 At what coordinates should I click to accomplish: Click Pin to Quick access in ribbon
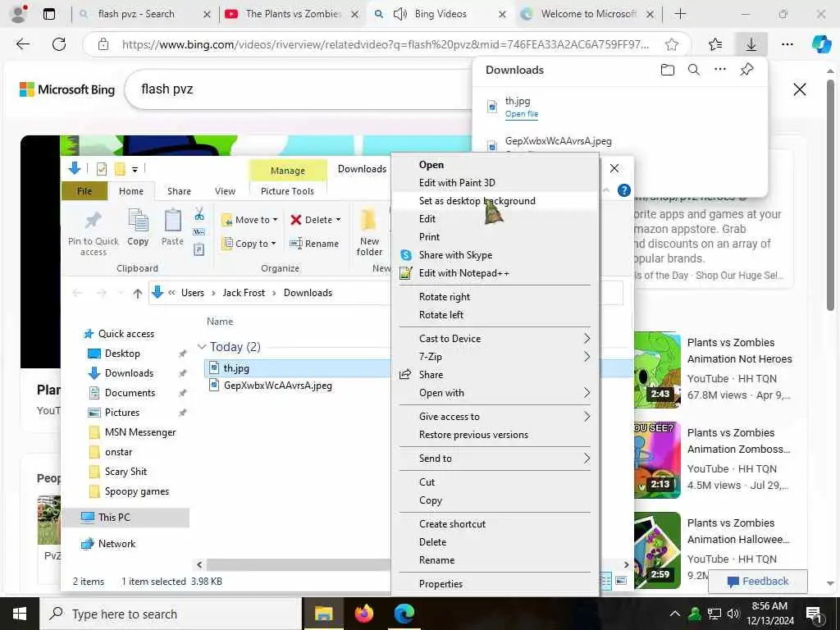[x=94, y=232]
